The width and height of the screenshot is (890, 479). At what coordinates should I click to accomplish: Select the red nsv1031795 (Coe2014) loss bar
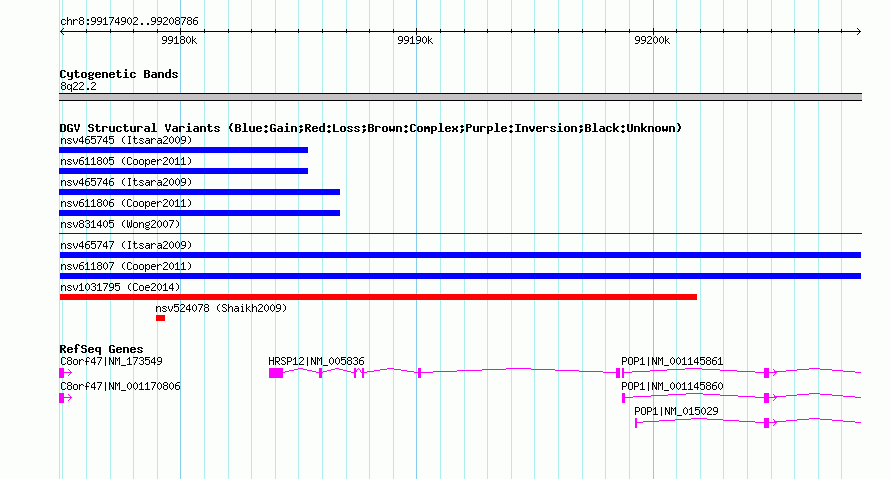pyautogui.click(x=378, y=297)
